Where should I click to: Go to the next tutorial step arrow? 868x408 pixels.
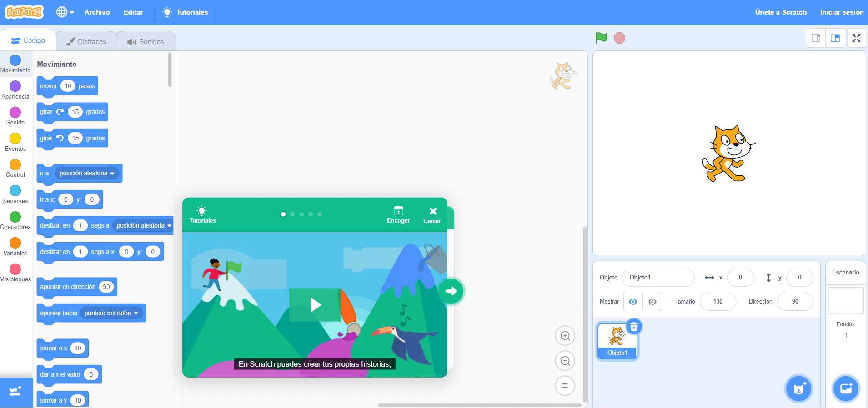coord(451,291)
